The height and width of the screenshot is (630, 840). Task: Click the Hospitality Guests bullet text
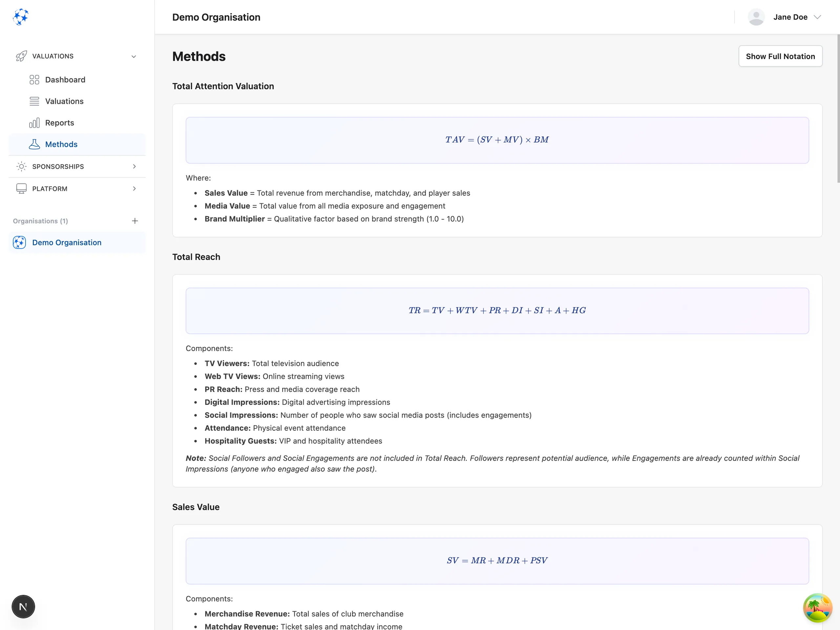[293, 441]
